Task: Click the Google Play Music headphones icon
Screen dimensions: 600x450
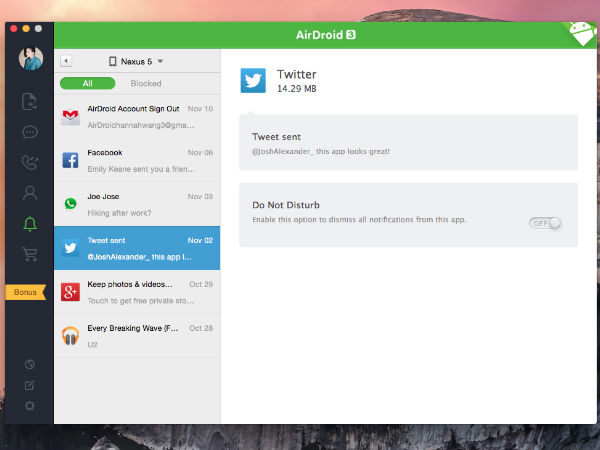Action: 70,336
